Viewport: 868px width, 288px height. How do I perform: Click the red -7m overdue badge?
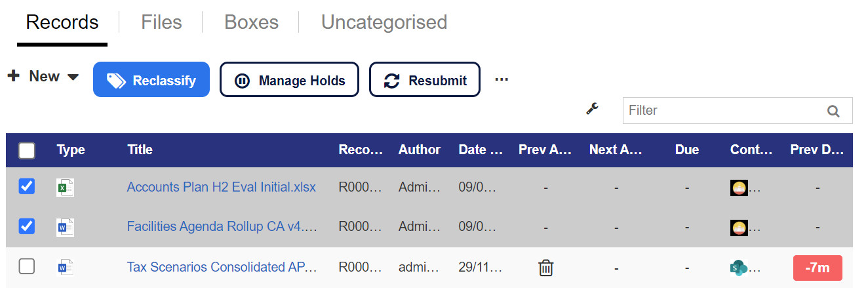[x=817, y=268]
